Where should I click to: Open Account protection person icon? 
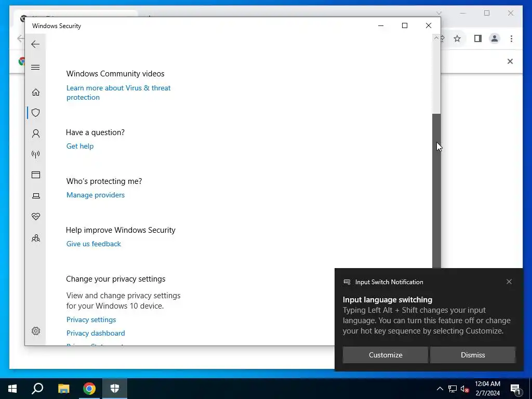(x=36, y=134)
